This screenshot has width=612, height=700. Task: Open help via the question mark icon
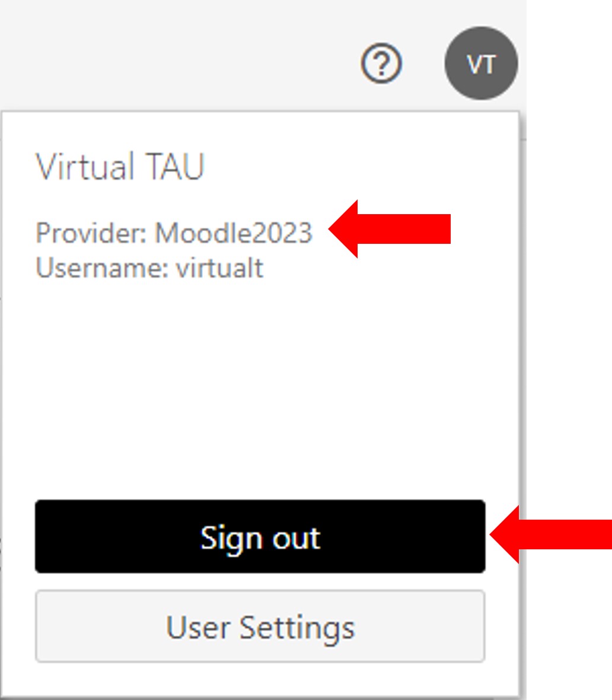381,64
